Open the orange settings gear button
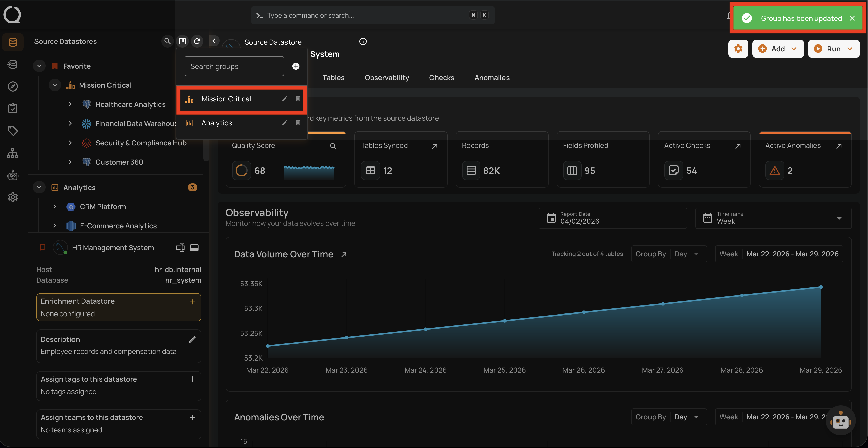868x448 pixels. pos(738,49)
